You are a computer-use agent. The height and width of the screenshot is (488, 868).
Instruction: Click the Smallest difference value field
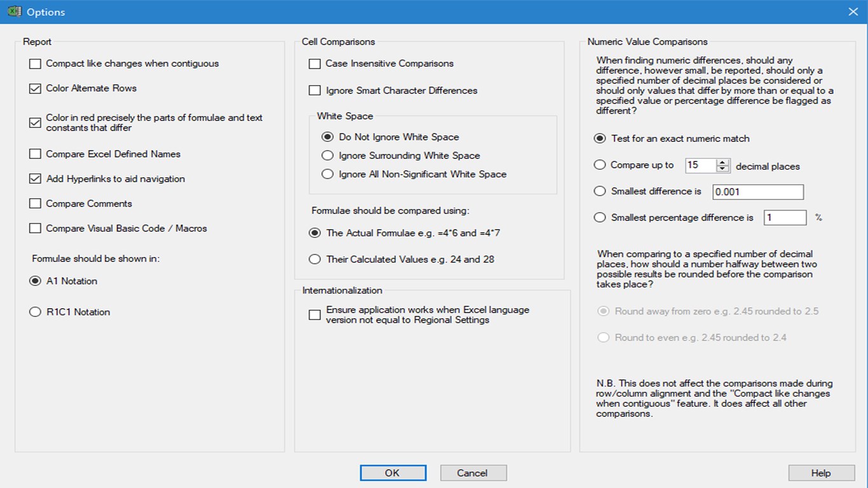tap(757, 192)
